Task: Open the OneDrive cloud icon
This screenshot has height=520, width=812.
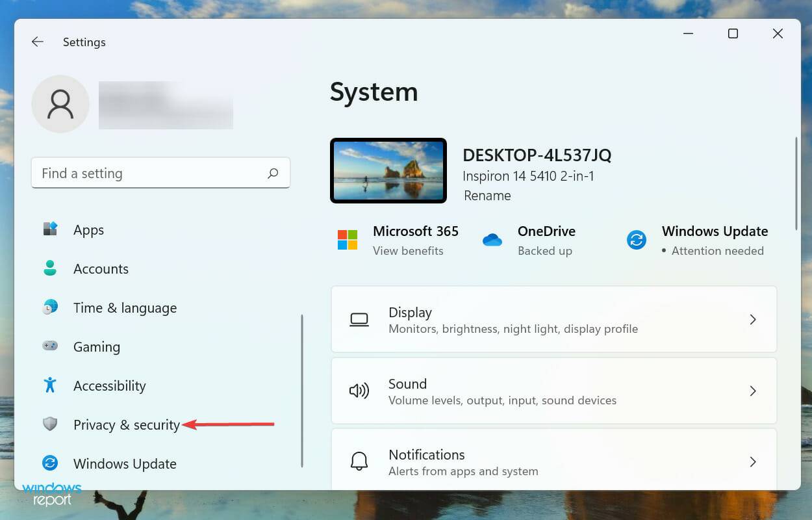Action: click(x=492, y=239)
